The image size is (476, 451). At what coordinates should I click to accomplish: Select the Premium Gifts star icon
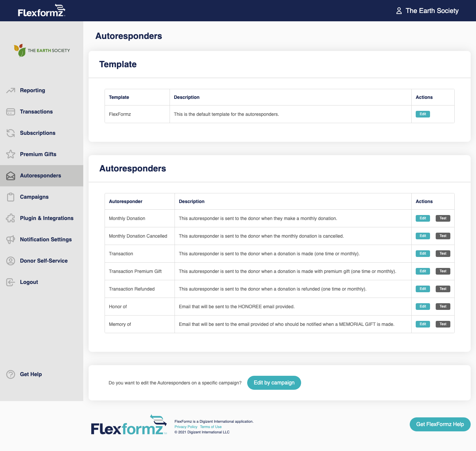(x=11, y=154)
